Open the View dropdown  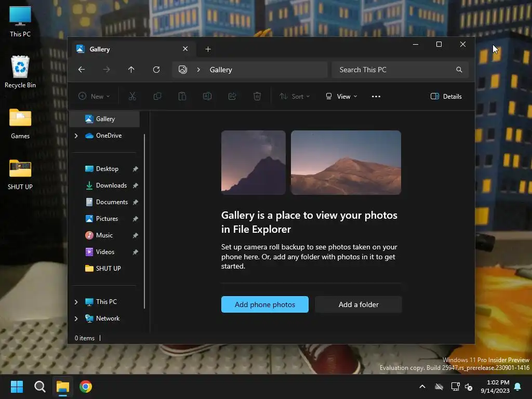341,96
